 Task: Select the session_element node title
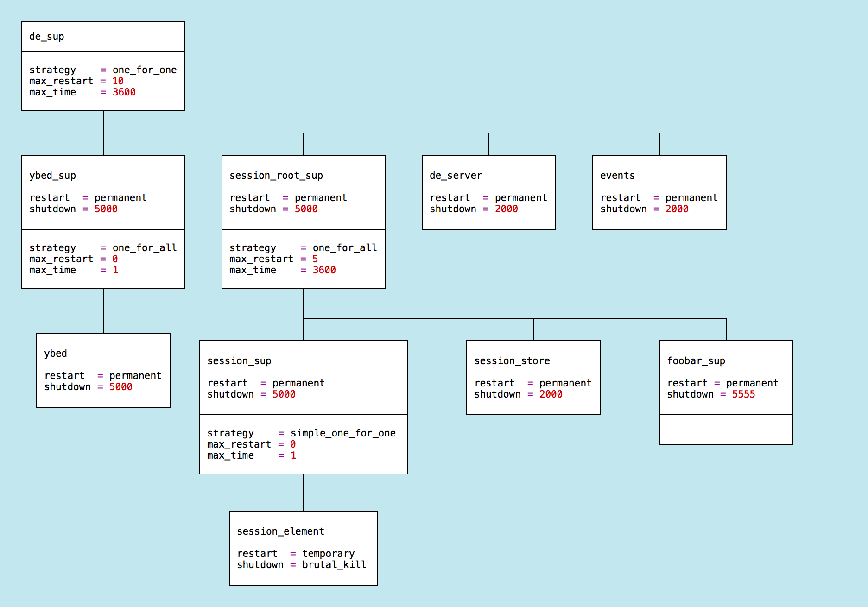tap(280, 531)
